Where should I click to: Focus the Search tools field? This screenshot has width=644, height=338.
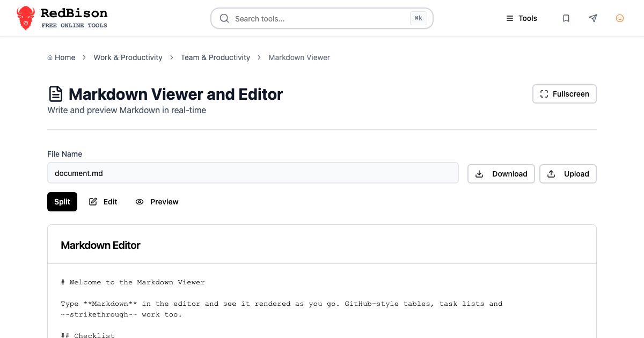coord(322,18)
